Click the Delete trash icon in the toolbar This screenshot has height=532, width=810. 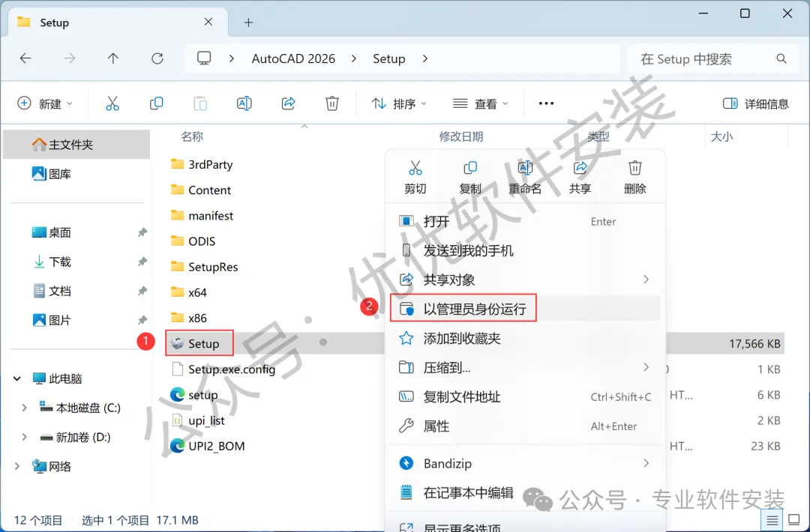332,103
